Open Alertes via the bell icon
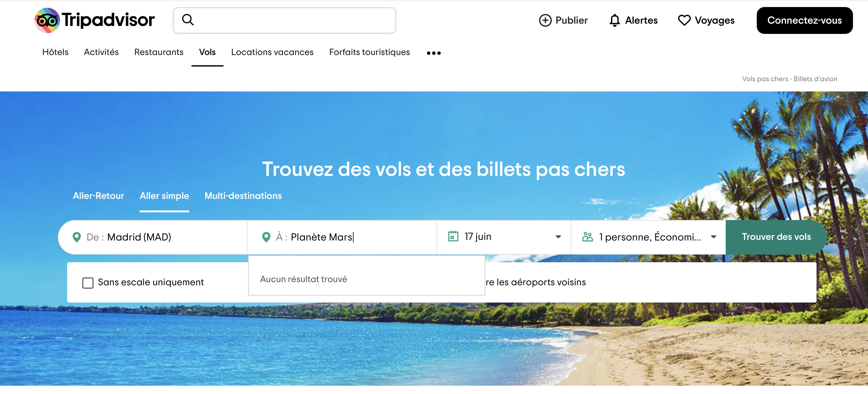The height and width of the screenshot is (394, 868). coord(614,20)
